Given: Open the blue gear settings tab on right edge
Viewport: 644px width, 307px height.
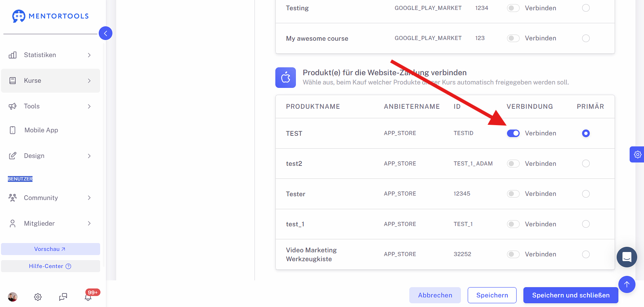Looking at the screenshot, I should coord(637,155).
